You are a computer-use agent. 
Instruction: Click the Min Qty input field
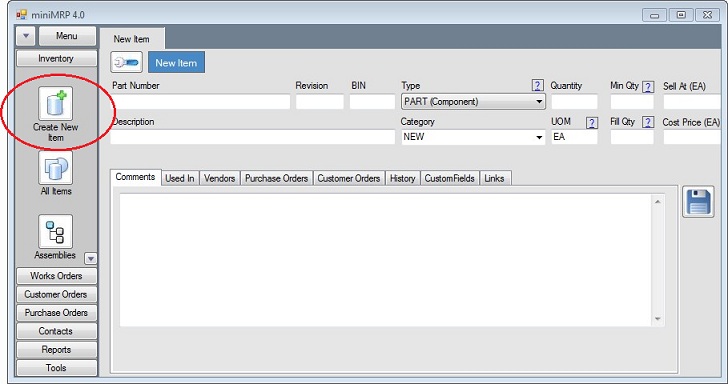pyautogui.click(x=632, y=102)
